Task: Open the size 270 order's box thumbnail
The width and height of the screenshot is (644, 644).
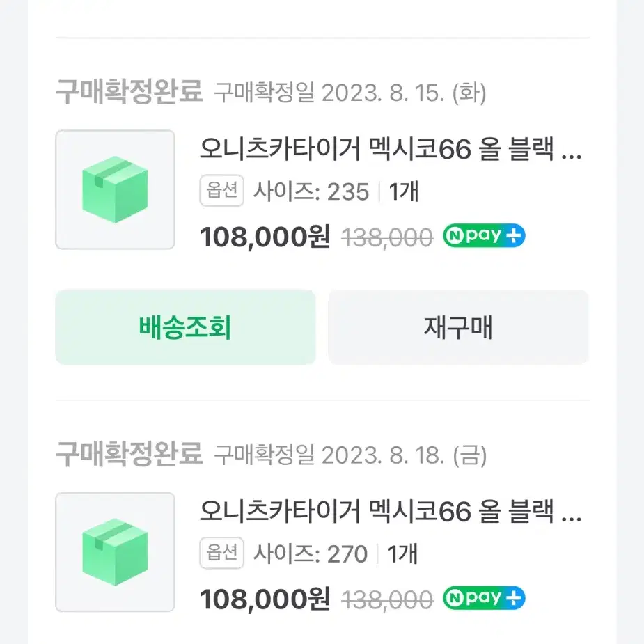Action: [115, 552]
